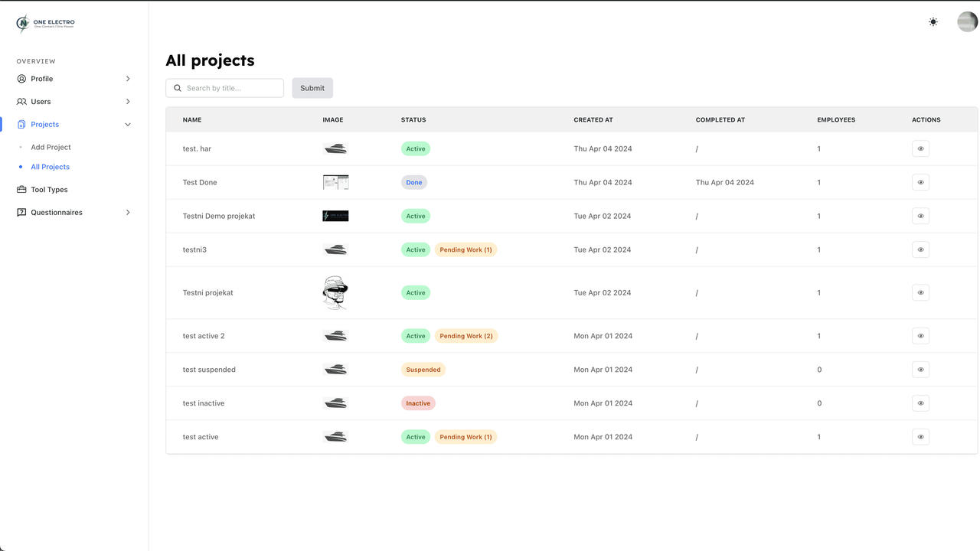Click the Tool Types briefcase icon
The image size is (980, 551).
(x=21, y=190)
